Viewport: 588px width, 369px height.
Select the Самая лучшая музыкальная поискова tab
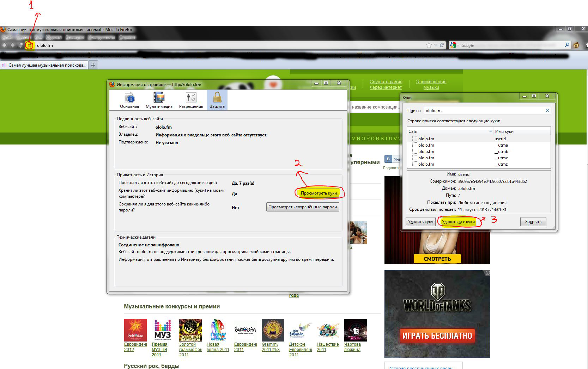[x=44, y=65]
